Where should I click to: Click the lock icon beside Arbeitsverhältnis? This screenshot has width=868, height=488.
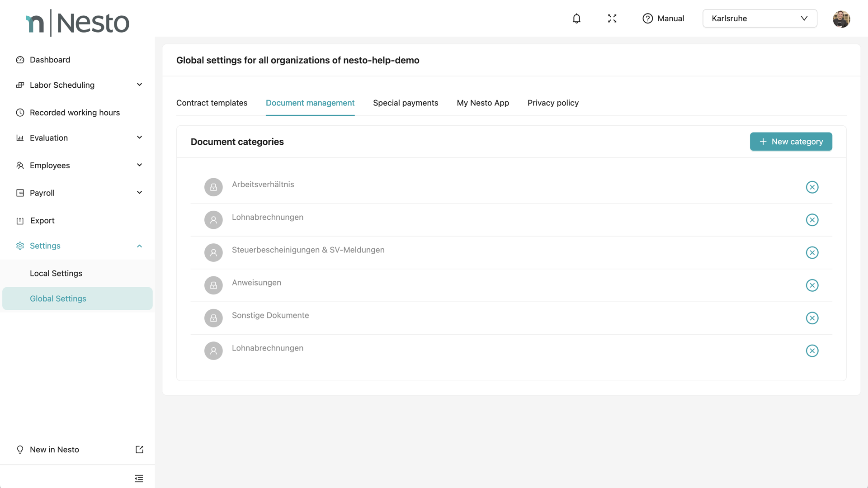[x=213, y=187]
